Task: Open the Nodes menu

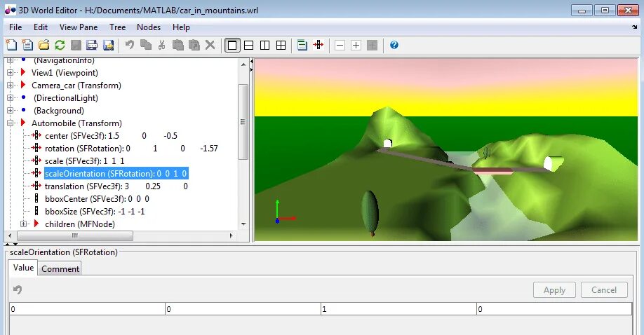Action: (x=149, y=27)
